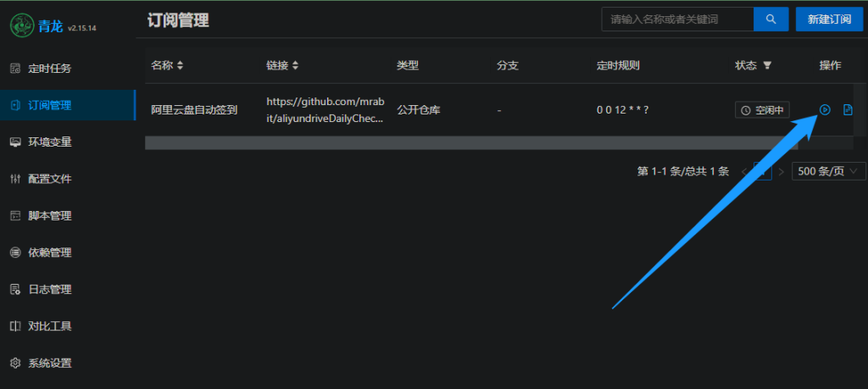Image resolution: width=868 pixels, height=389 pixels.
Task: Open the 500 条/页 page size dropdown
Action: 829,171
